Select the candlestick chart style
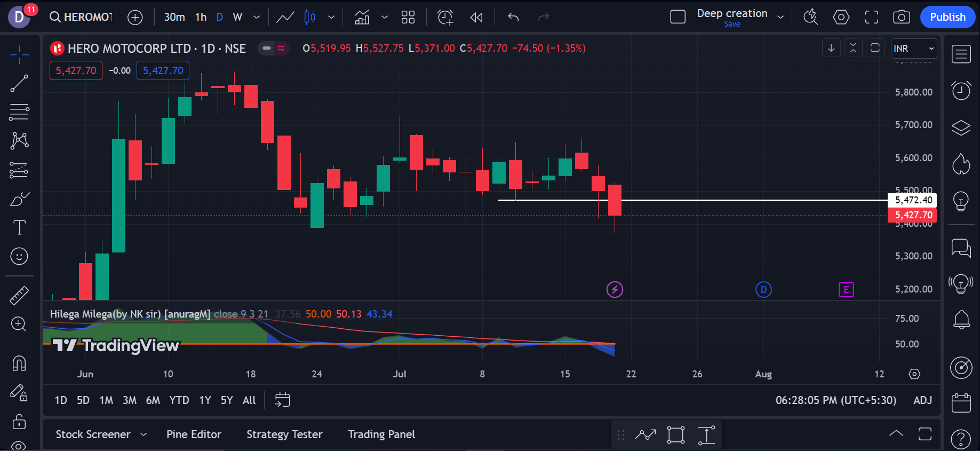The image size is (980, 451). click(310, 17)
